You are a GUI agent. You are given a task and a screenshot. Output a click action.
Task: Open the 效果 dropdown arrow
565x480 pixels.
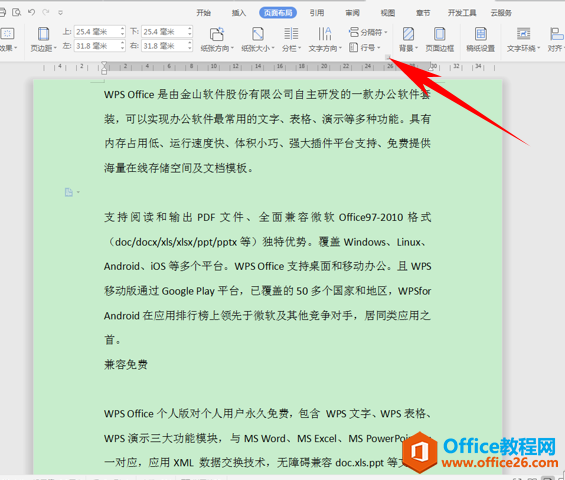pyautogui.click(x=15, y=48)
